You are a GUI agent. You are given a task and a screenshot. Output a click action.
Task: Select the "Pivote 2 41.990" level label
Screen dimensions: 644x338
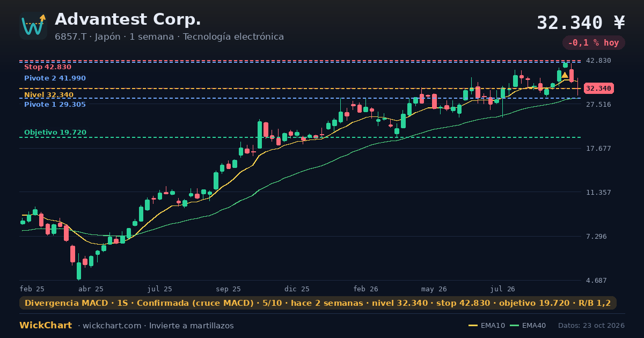pyautogui.click(x=55, y=78)
